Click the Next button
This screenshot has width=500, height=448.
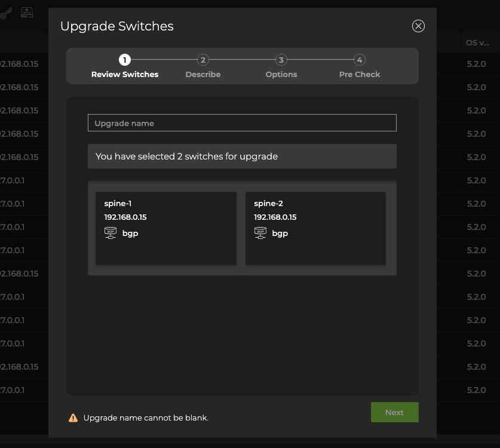394,412
